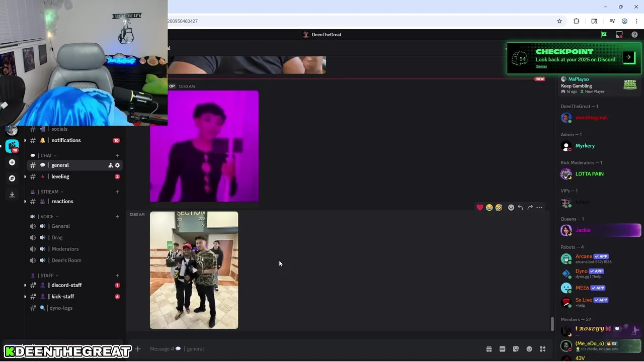The width and height of the screenshot is (644, 362).
Task: Select the general text channel
Action: [x=74, y=165]
